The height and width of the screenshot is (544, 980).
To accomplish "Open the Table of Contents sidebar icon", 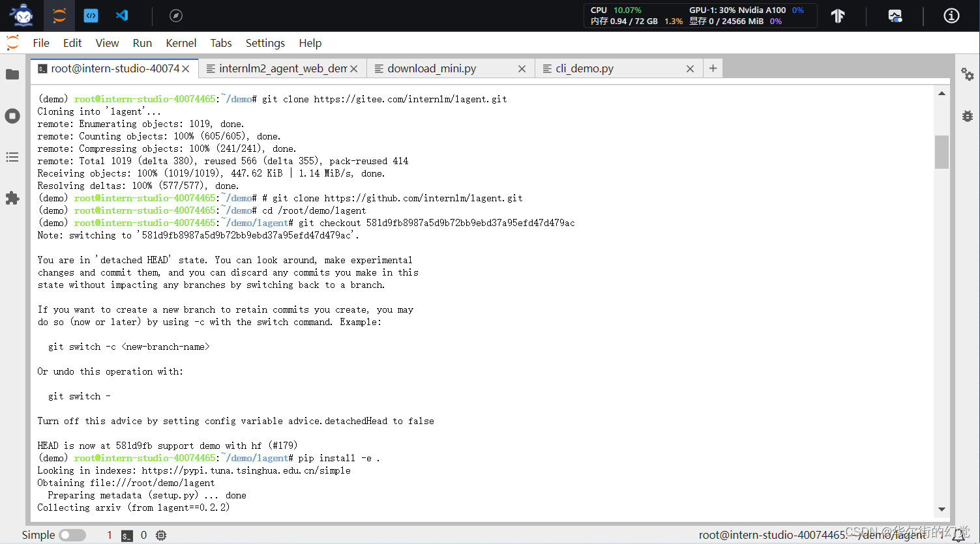I will (12, 157).
